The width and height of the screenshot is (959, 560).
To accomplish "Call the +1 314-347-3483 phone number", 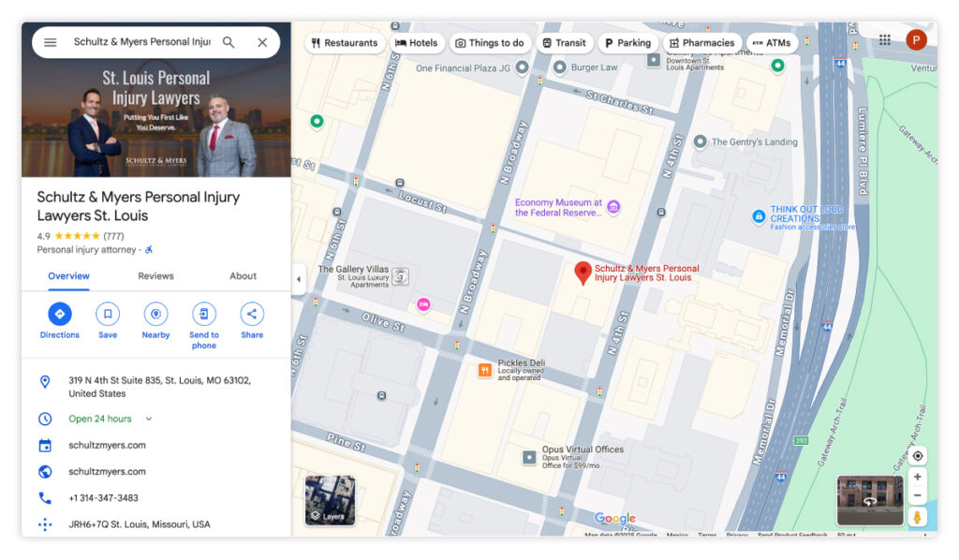I will point(103,497).
